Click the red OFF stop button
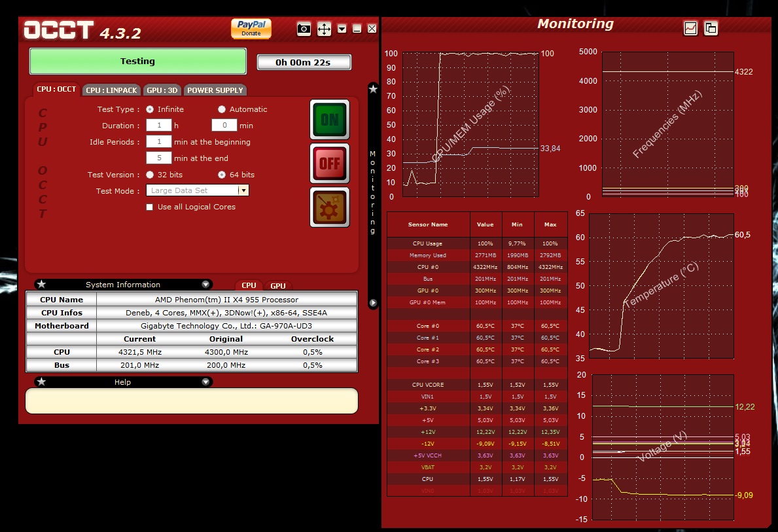The image size is (778, 532). [330, 164]
